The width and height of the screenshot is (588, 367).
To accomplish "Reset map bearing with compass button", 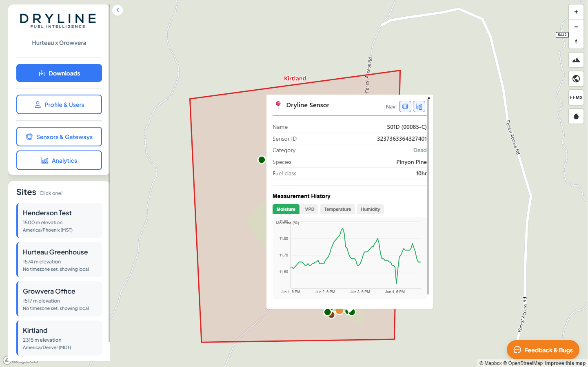I will 576,41.
